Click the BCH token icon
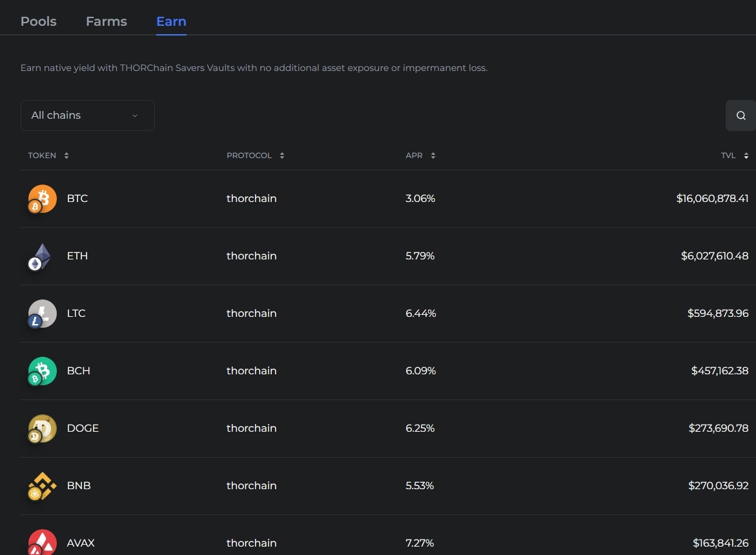This screenshot has width=756, height=555. (42, 371)
